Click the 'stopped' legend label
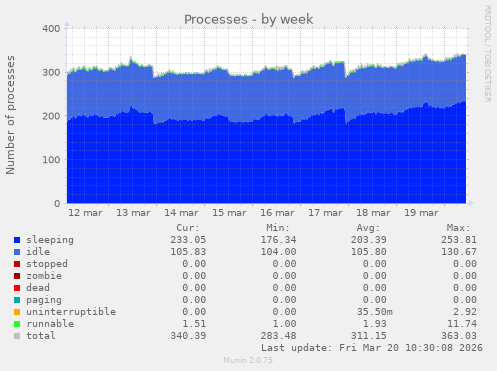 pos(47,264)
